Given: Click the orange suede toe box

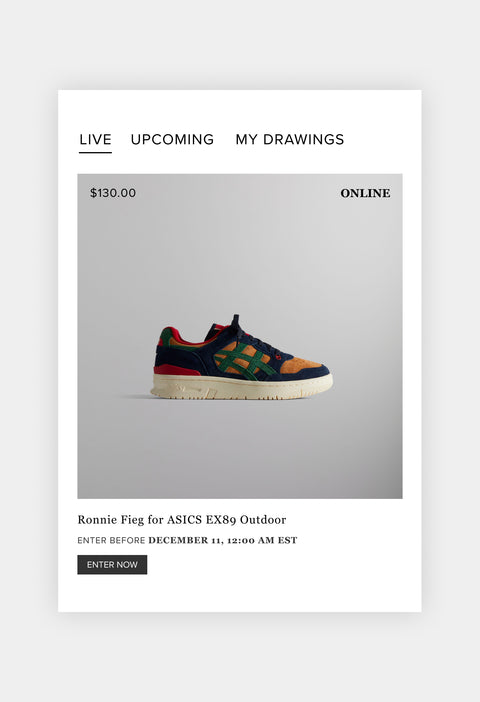Looking at the screenshot, I should coord(300,365).
